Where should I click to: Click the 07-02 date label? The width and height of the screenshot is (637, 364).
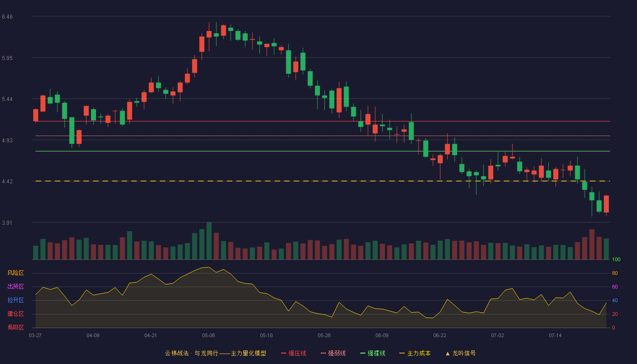(x=497, y=335)
